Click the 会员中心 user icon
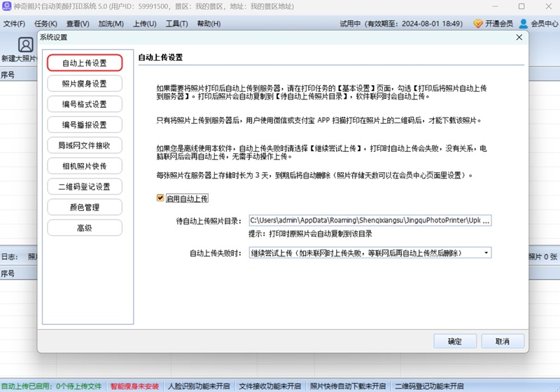This screenshot has width=560, height=392. point(522,23)
